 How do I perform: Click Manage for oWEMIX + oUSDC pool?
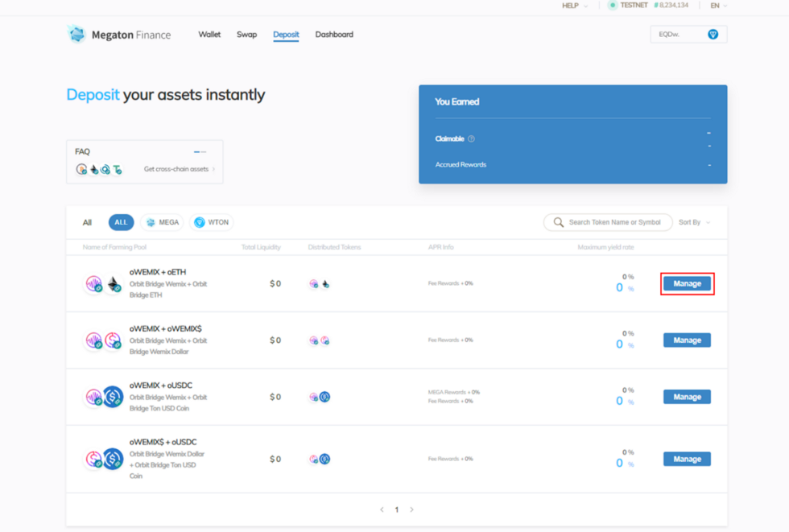point(687,397)
